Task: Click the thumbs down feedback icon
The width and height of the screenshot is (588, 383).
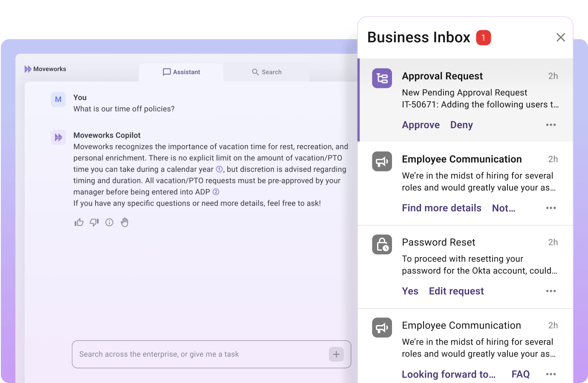Action: coord(94,223)
